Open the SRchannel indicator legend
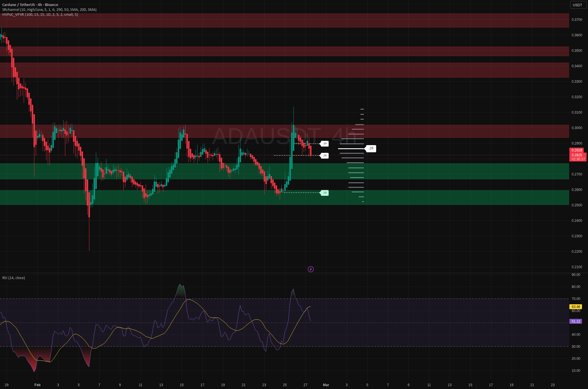 (49, 10)
